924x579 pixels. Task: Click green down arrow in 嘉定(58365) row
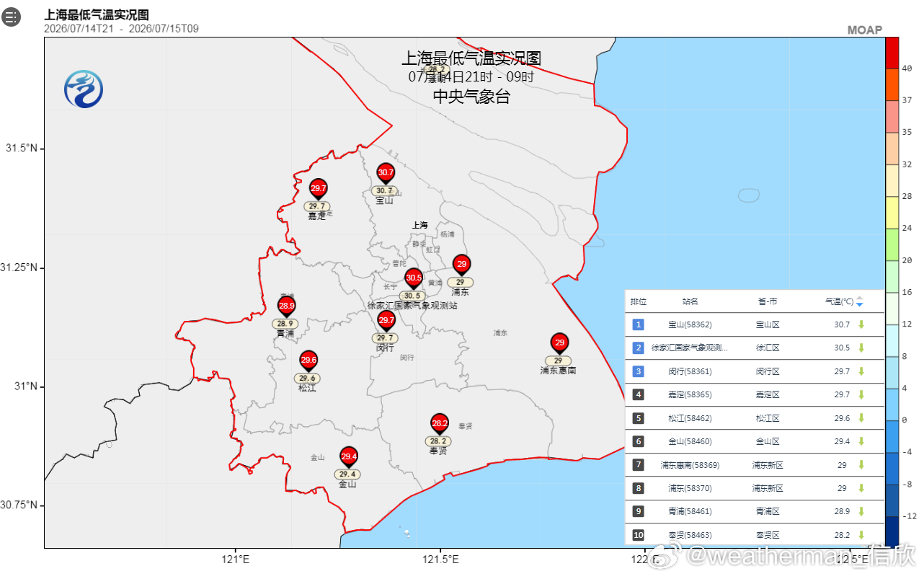(861, 394)
